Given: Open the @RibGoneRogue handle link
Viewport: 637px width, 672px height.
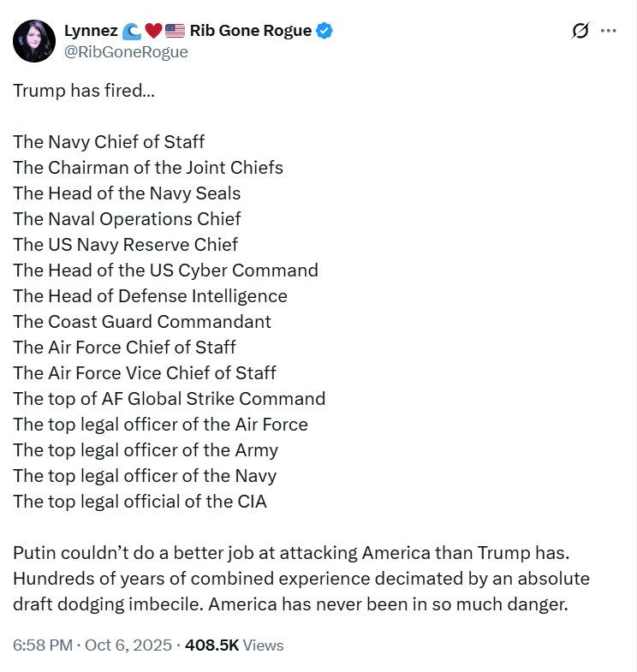Looking at the screenshot, I should [x=126, y=51].
